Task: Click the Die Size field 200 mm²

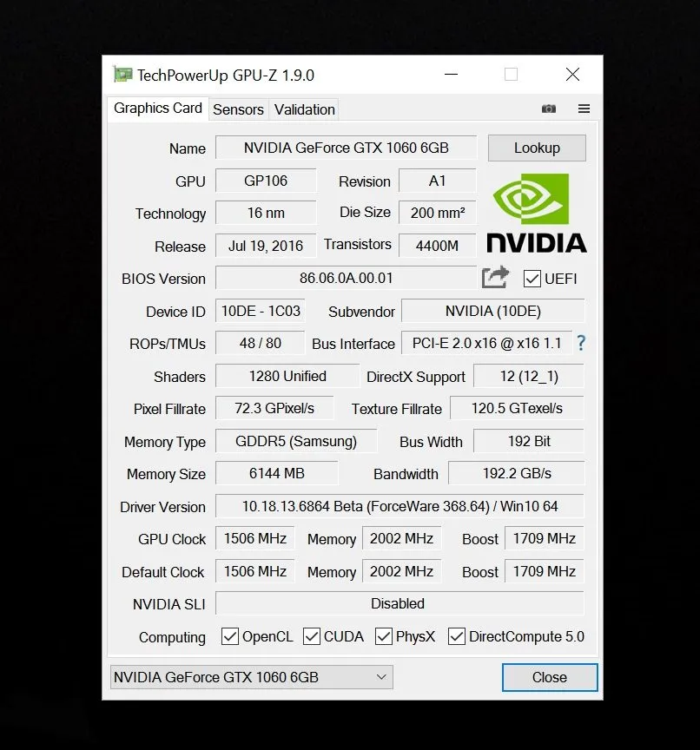Action: tap(438, 213)
